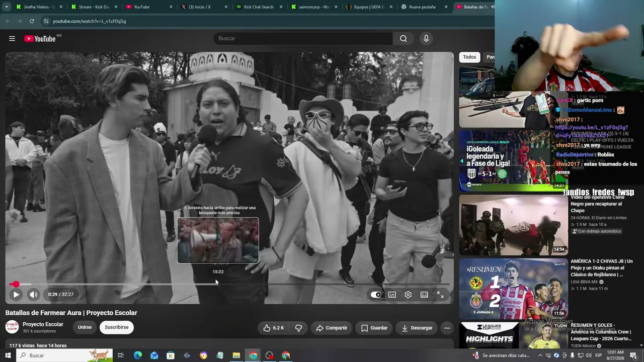This screenshot has width=644, height=362.
Task: Dislike the video
Action: (x=298, y=328)
